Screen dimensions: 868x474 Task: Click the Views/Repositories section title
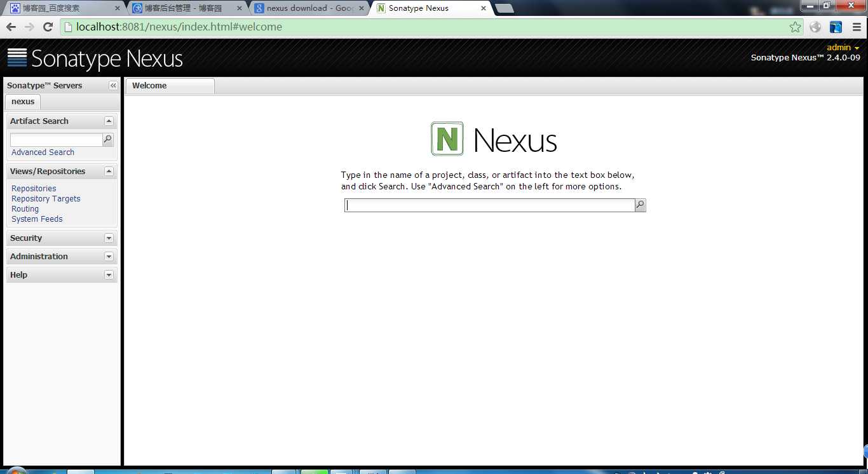[x=48, y=172]
